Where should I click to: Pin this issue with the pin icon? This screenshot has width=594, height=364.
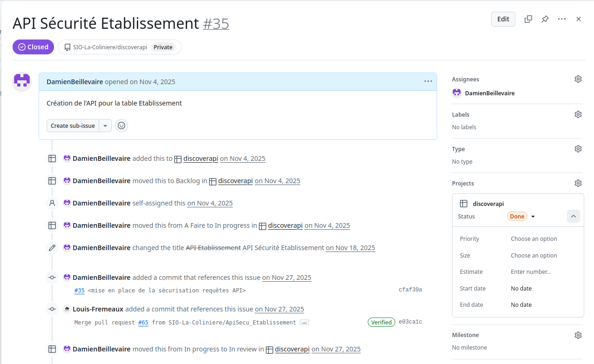pos(545,19)
